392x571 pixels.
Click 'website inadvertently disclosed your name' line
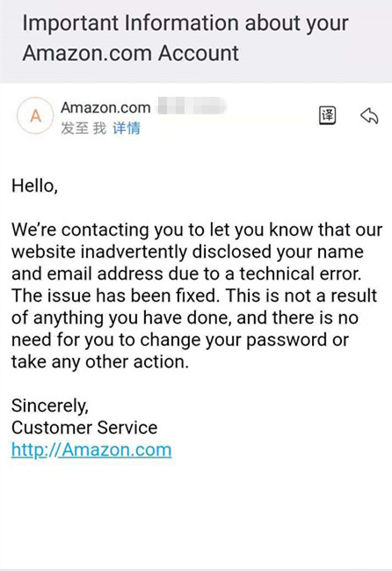[187, 253]
